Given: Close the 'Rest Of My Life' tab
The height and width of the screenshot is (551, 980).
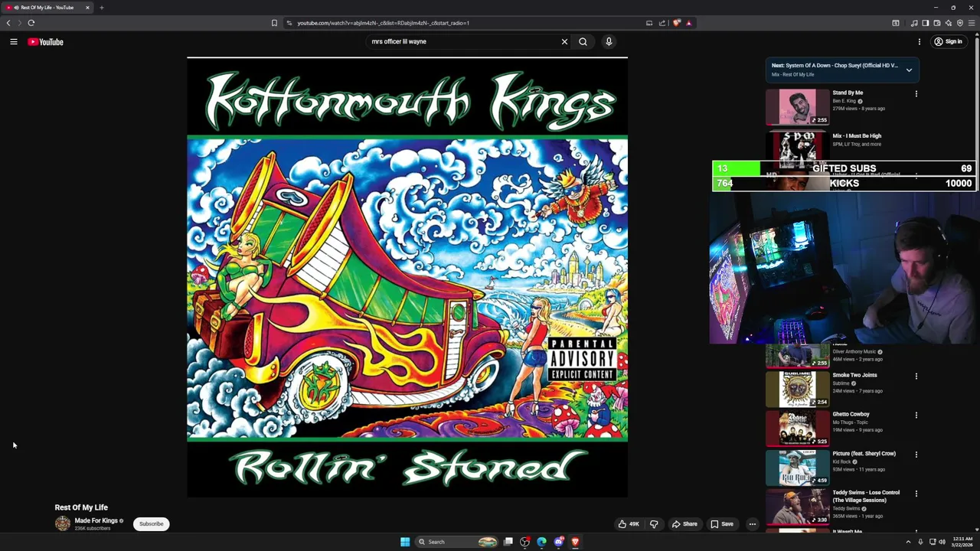Looking at the screenshot, I should tap(87, 8).
